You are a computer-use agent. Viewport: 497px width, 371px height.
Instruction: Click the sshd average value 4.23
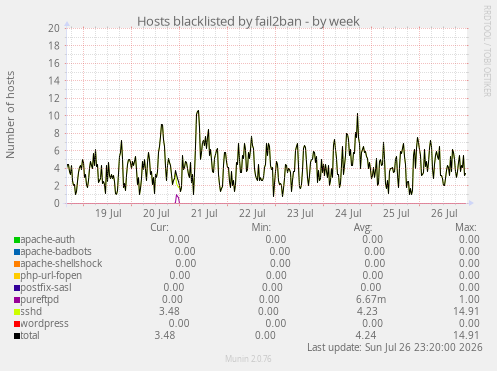tap(367, 311)
